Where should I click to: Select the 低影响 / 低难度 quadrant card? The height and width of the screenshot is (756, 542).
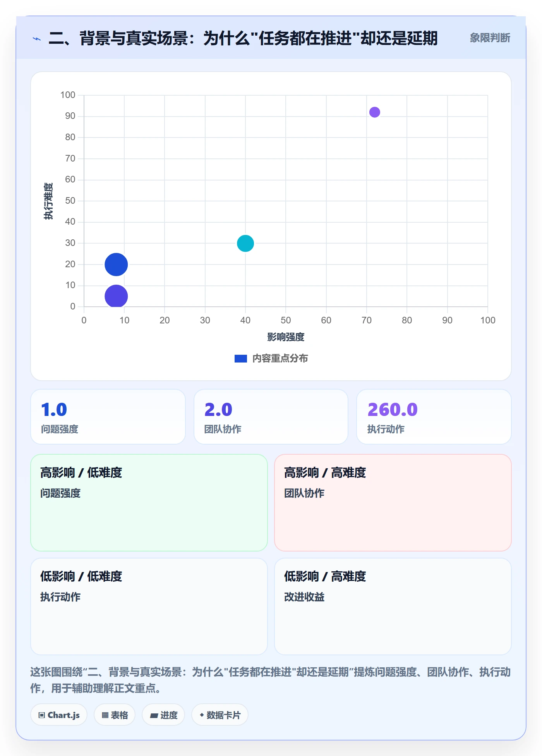(x=149, y=607)
